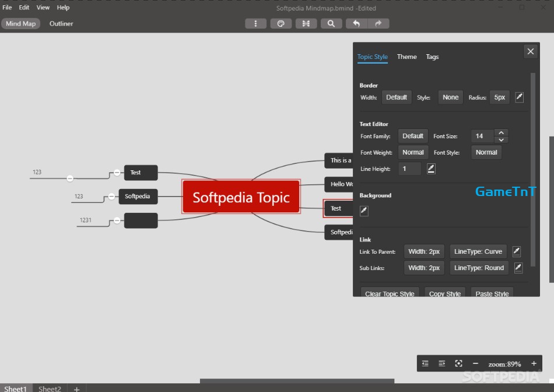This screenshot has height=392, width=554.
Task: Open the Font Weight Normal dropdown
Action: [413, 152]
